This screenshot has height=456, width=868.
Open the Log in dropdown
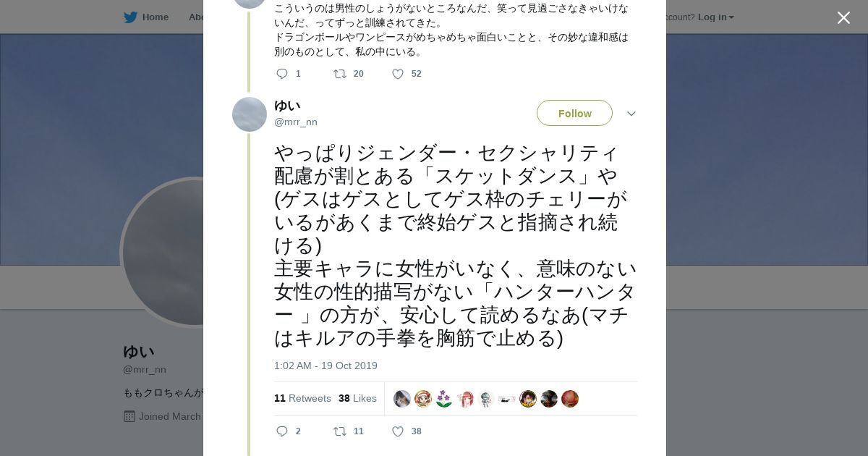point(715,17)
